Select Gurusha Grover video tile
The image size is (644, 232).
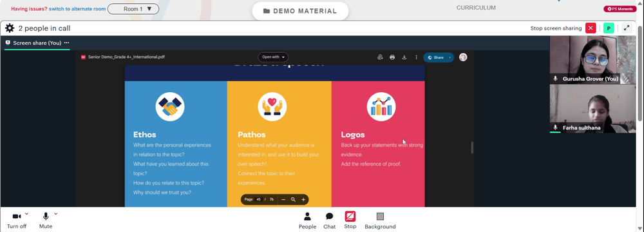(592, 60)
